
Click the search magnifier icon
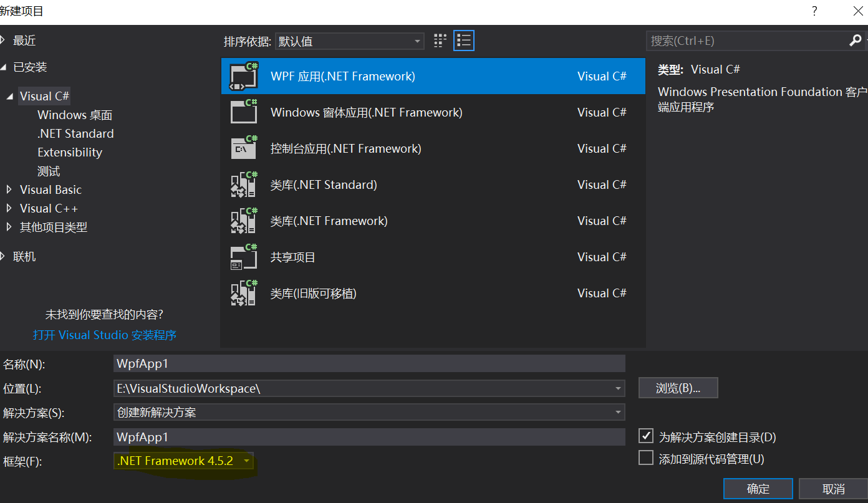pyautogui.click(x=856, y=41)
